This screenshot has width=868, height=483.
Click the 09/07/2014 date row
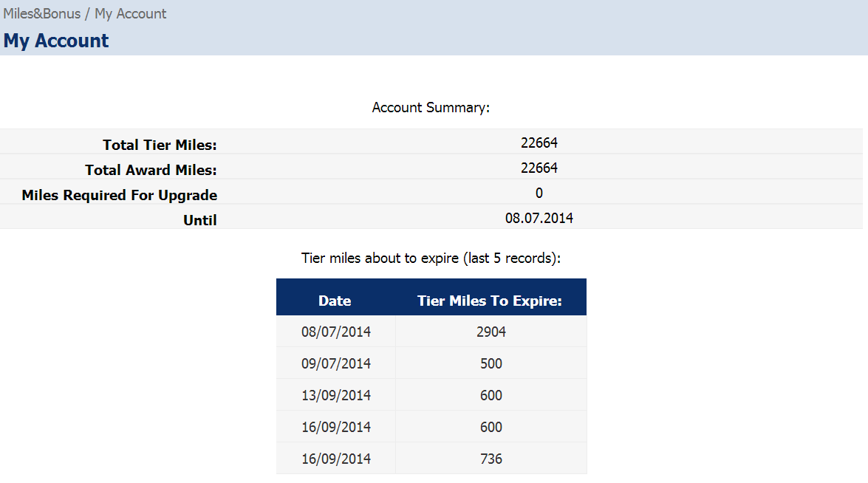click(x=336, y=364)
